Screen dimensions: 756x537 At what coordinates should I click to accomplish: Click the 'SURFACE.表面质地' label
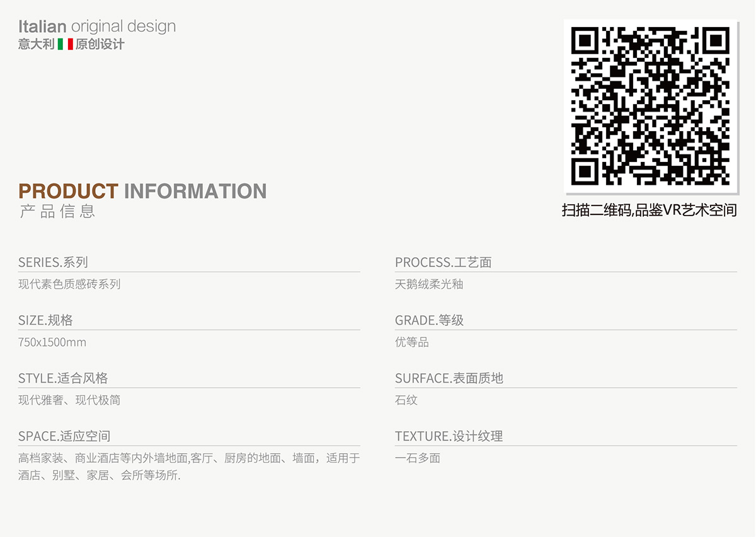point(449,378)
